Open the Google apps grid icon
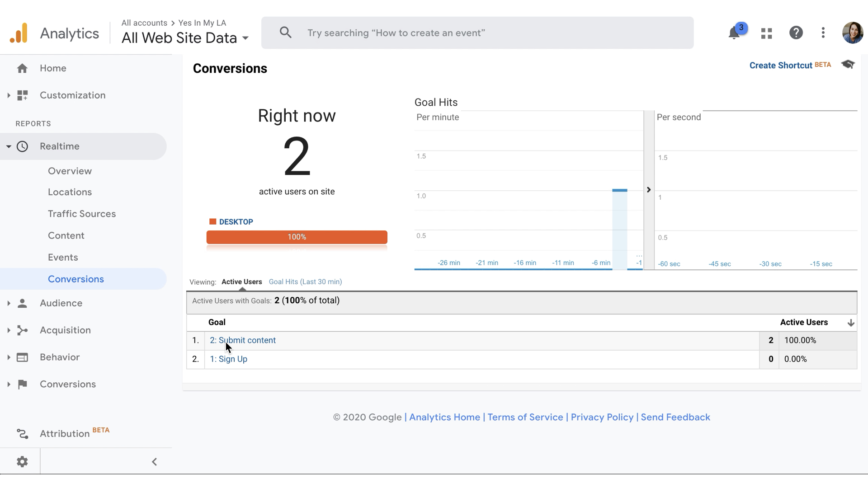 click(x=766, y=33)
